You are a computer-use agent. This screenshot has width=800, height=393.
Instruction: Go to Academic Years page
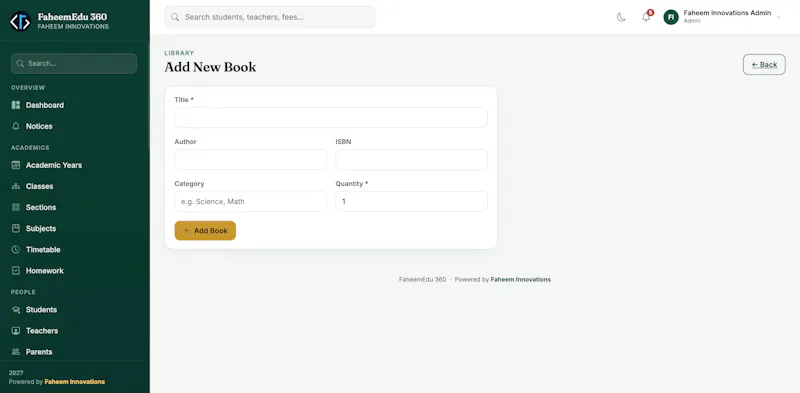pyautogui.click(x=73, y=165)
